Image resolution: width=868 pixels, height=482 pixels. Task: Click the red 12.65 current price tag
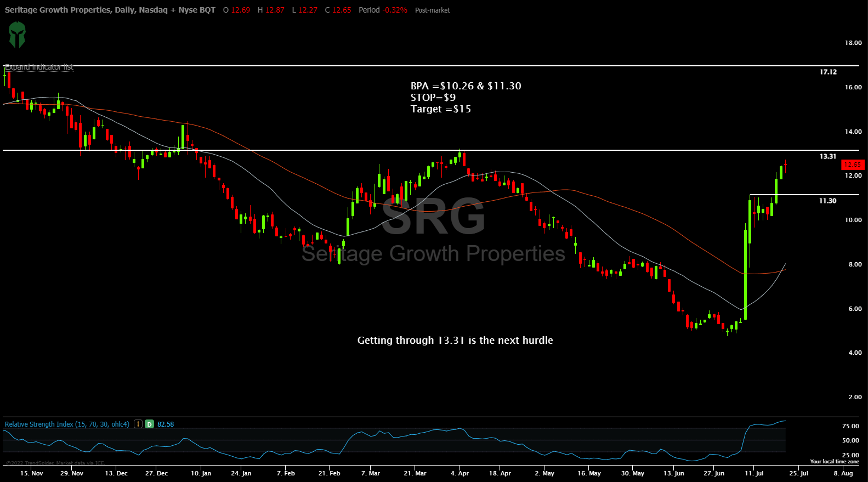[853, 165]
